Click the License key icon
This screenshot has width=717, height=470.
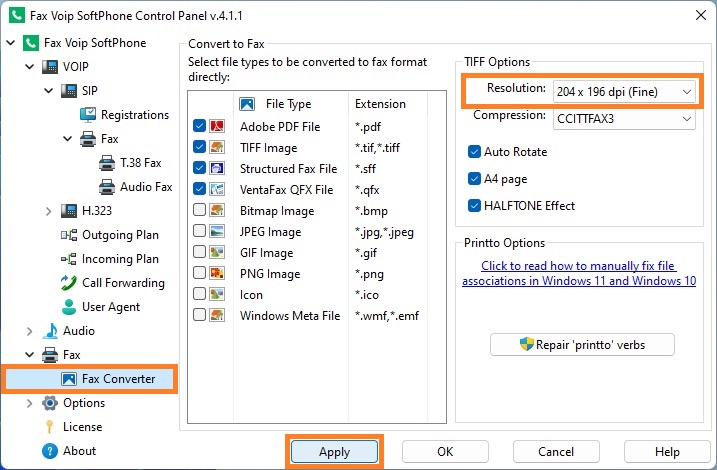tap(50, 427)
